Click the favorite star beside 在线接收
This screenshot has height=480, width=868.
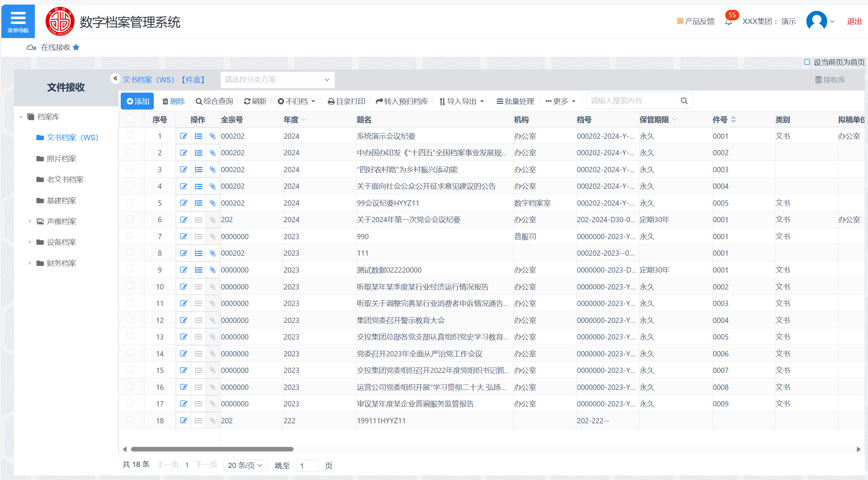click(x=76, y=47)
